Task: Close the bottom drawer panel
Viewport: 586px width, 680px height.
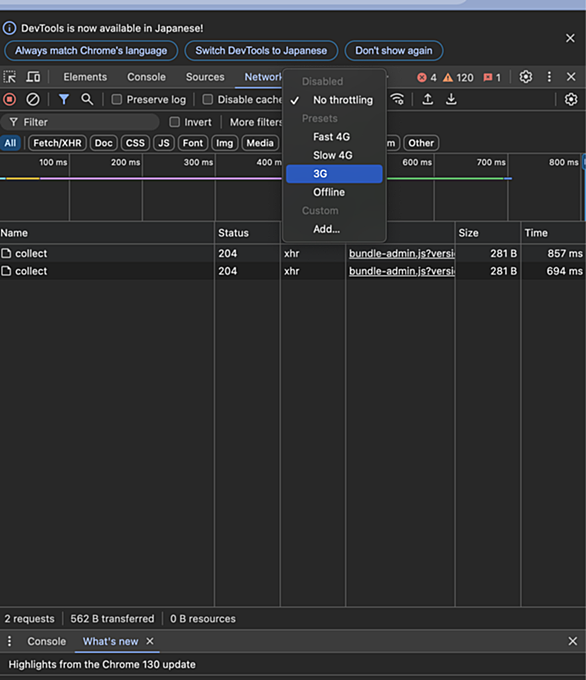Action: pos(573,641)
